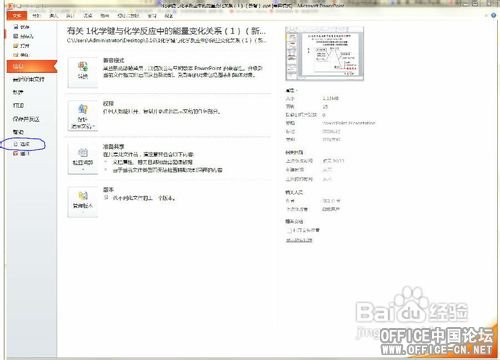Click the Prepare for Sharing (准备共享) heading
500x360 pixels.
113,146
